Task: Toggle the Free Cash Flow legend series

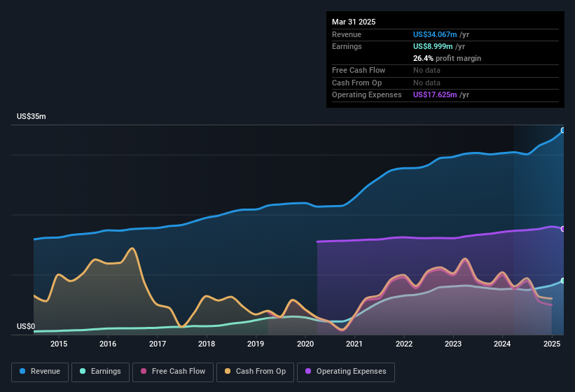Action: click(x=173, y=372)
